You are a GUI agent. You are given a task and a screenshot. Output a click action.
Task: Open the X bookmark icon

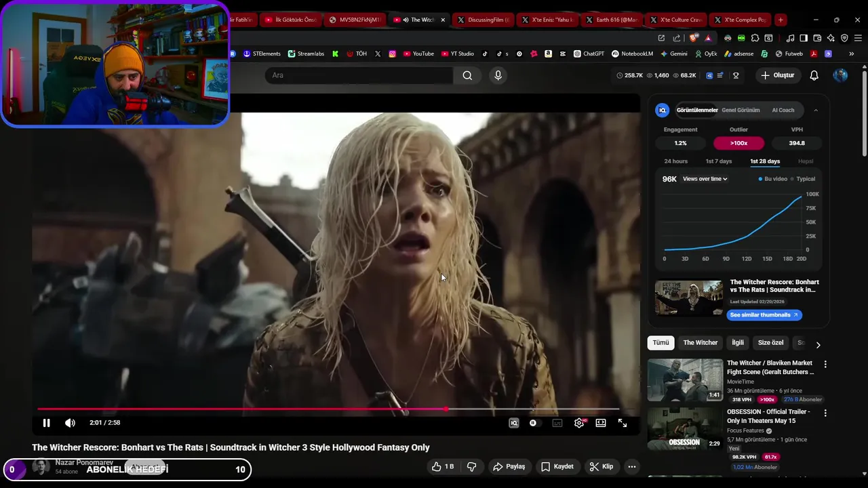(x=378, y=54)
